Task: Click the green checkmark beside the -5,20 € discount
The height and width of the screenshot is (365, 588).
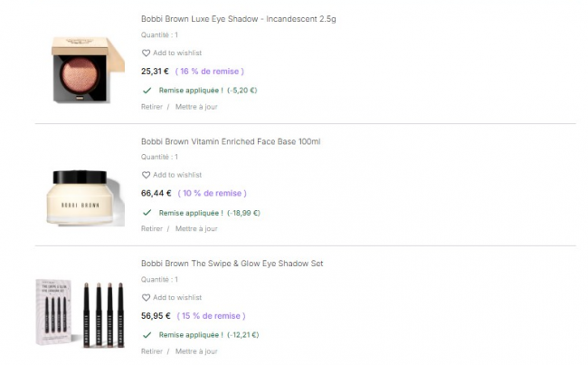Action: [x=147, y=91]
